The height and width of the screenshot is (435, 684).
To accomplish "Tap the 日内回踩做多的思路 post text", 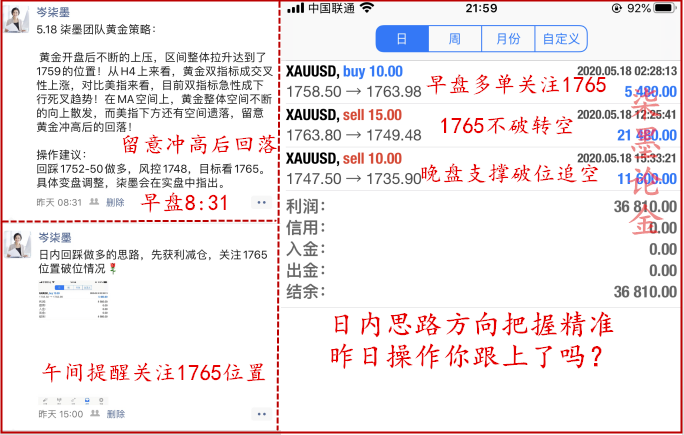I will click(153, 261).
